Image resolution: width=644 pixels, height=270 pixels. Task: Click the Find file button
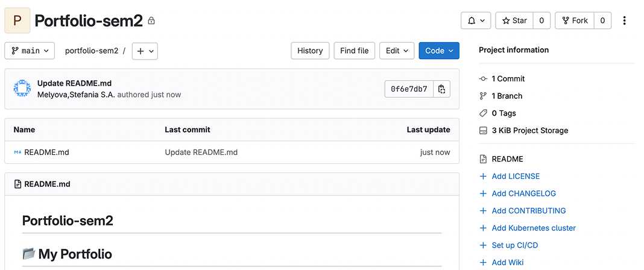[x=354, y=51]
